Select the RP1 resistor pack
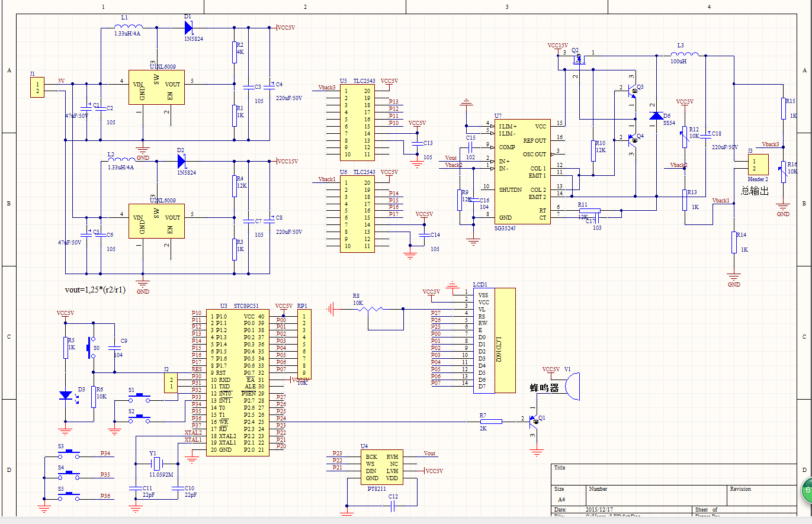Viewport: 812px width, 524px height. pyautogui.click(x=304, y=344)
